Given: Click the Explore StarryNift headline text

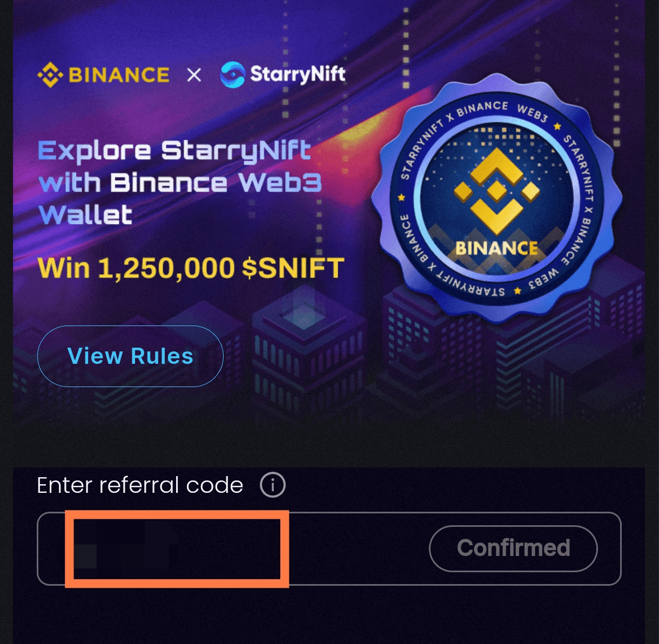Looking at the screenshot, I should point(174,151).
